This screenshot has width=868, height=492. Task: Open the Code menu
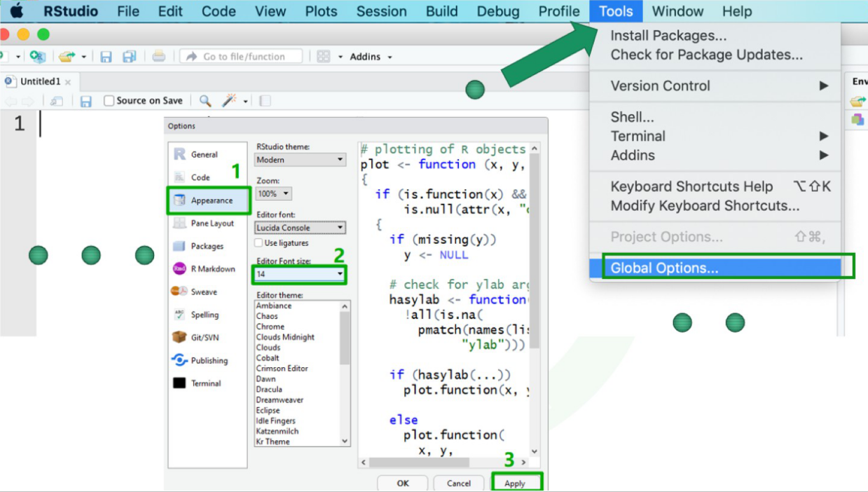tap(219, 11)
